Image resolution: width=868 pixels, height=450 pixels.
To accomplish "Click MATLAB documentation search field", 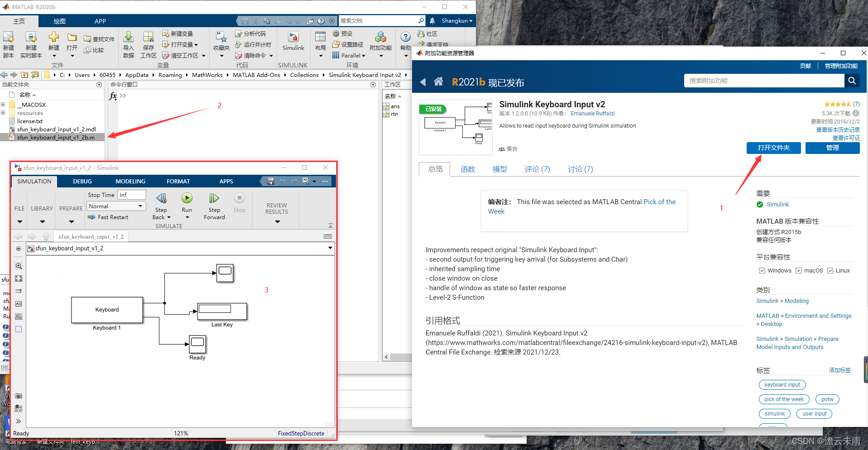I will click(x=379, y=21).
